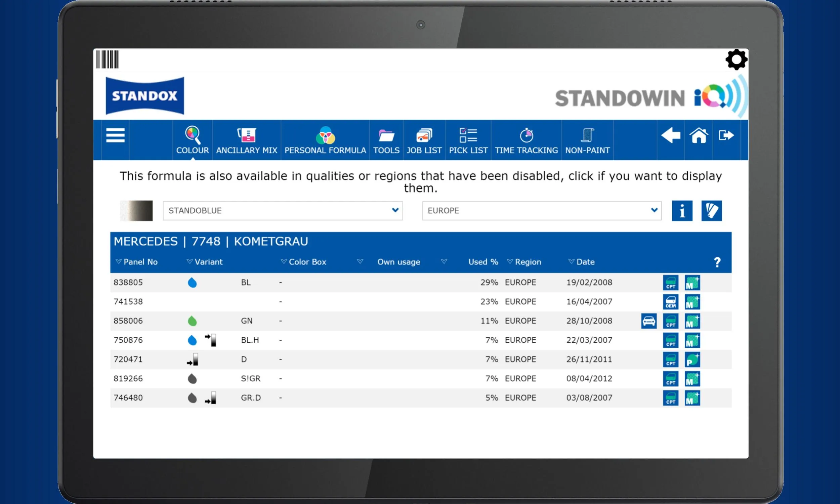
Task: Click the CPT icon for panel 838805
Action: [x=671, y=283]
